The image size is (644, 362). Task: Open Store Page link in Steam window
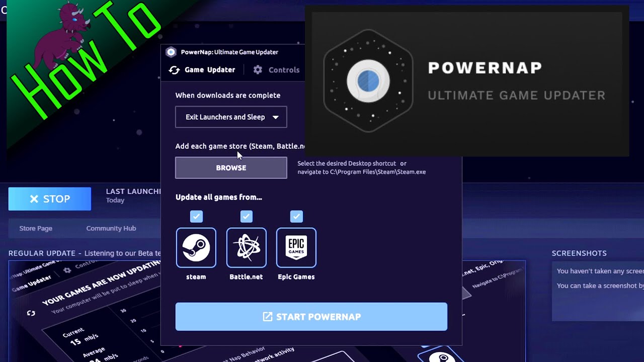pos(36,228)
